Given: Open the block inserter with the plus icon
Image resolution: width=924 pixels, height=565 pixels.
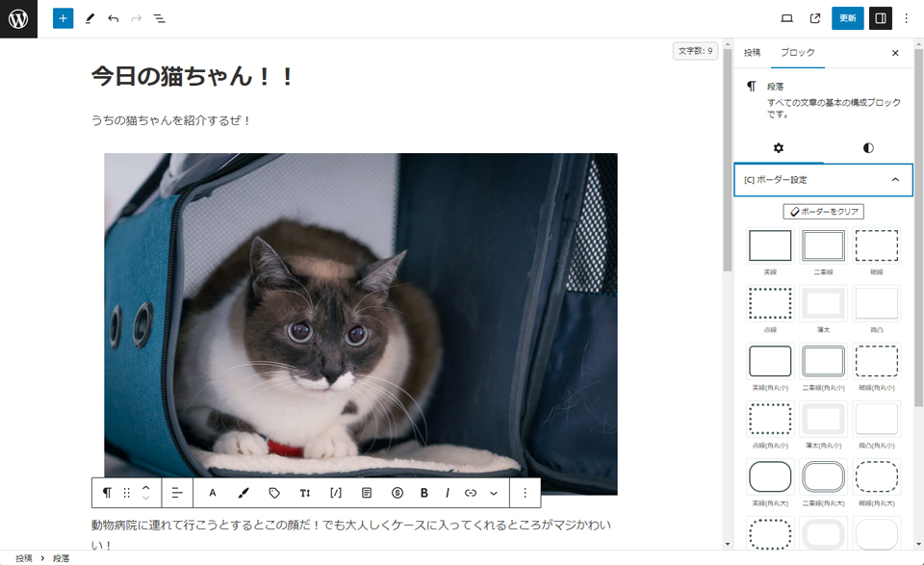Looking at the screenshot, I should [64, 17].
